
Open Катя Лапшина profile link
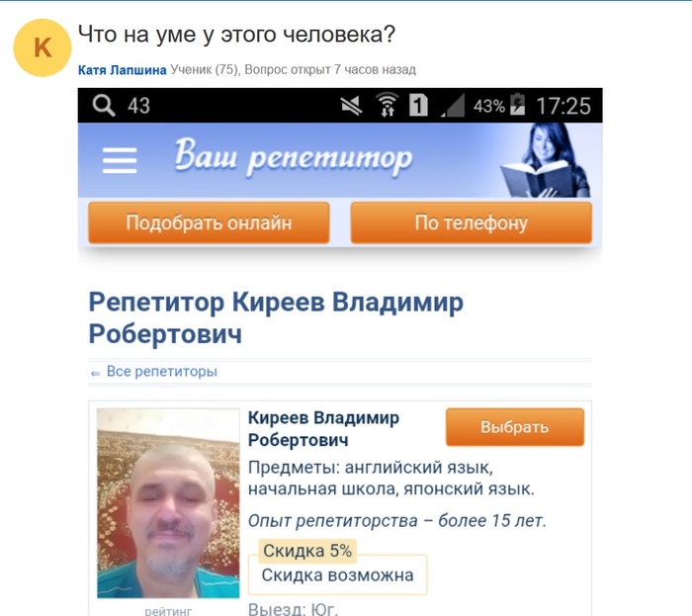click(123, 70)
